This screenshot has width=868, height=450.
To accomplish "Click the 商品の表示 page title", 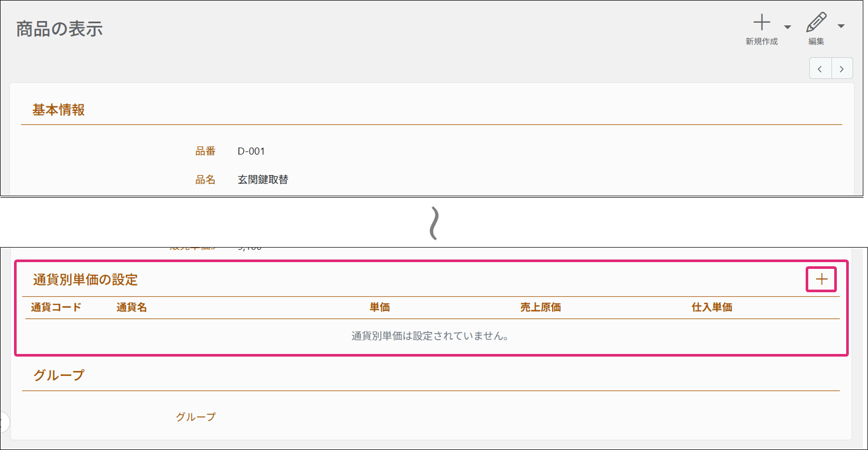I will point(60,29).
